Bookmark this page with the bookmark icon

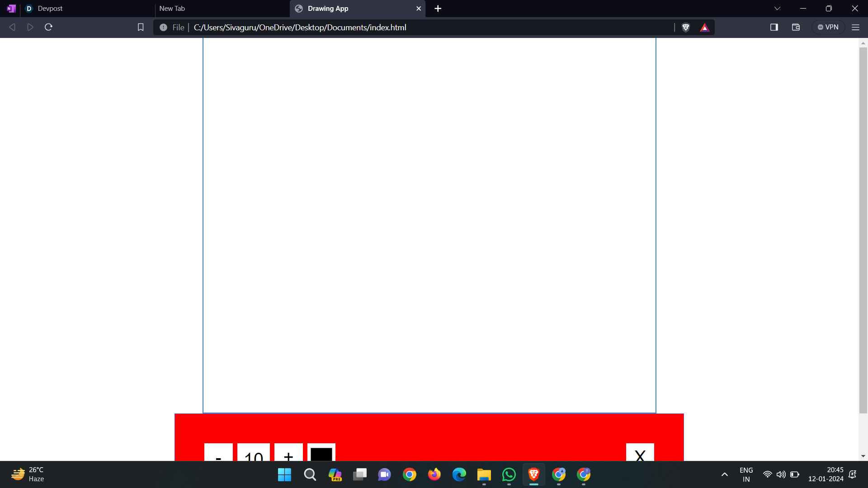(x=141, y=28)
